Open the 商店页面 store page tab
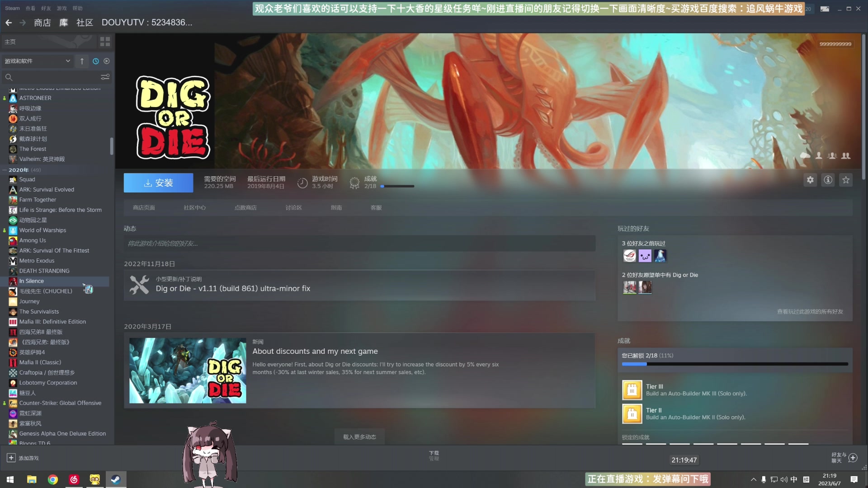Image resolution: width=868 pixels, height=488 pixels. [x=144, y=208]
